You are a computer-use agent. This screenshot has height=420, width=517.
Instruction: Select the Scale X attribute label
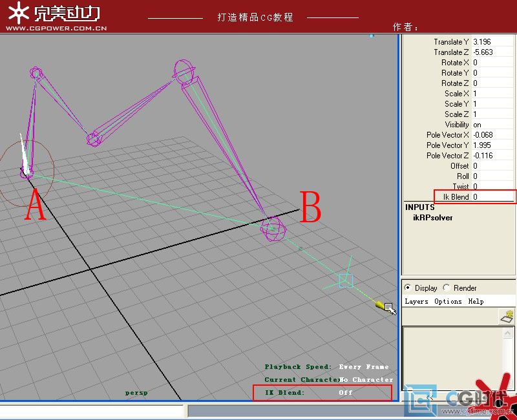457,93
